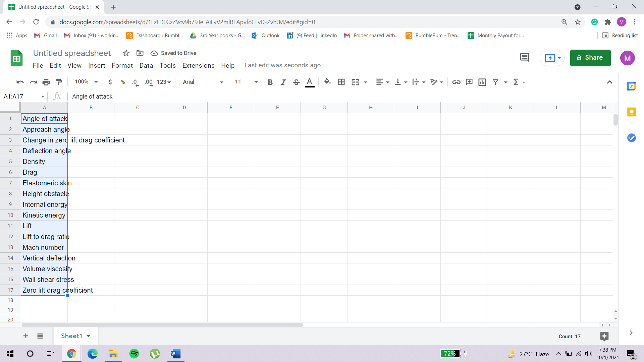This screenshot has height=362, width=644.
Task: Open Word from the taskbar
Action: pos(175,354)
